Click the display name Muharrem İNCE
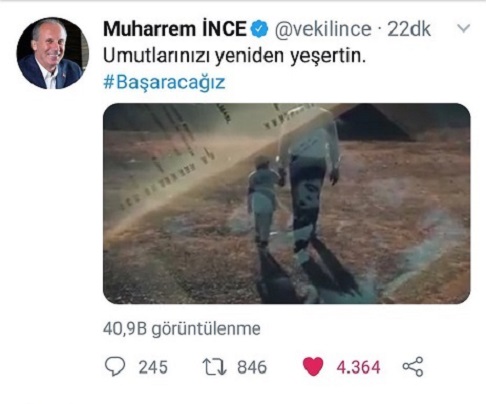This screenshot has width=486, height=404. (175, 29)
